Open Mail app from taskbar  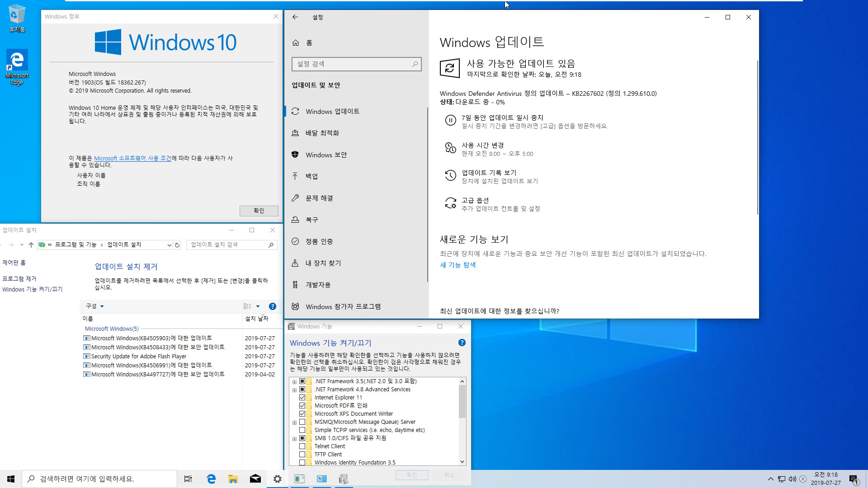click(255, 479)
